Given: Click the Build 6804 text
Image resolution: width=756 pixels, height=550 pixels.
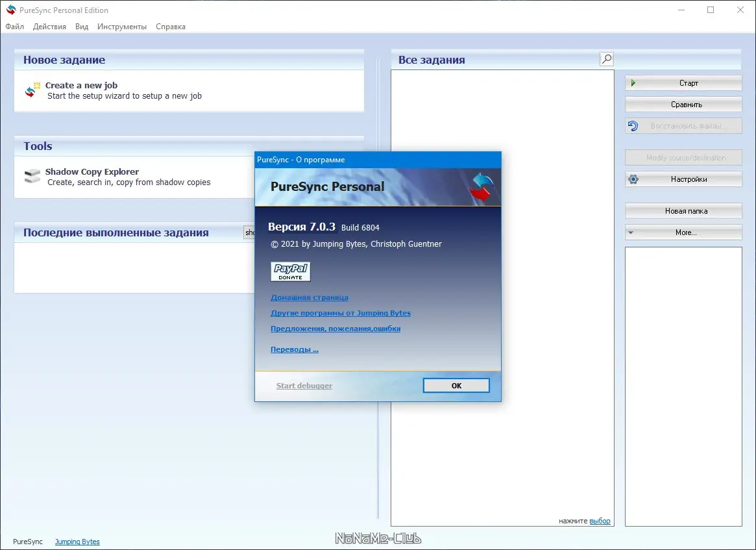Looking at the screenshot, I should click(x=360, y=228).
